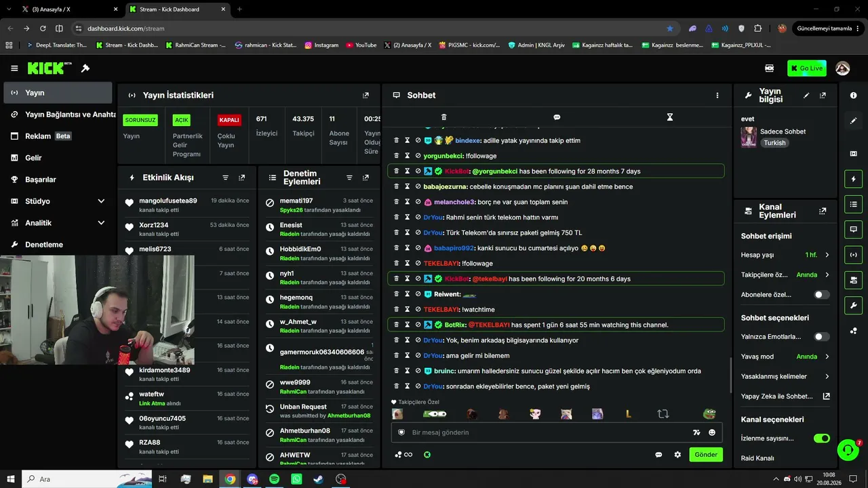The image size is (868, 488).
Task: Go to Gelir in sidebar
Action: coord(57,158)
